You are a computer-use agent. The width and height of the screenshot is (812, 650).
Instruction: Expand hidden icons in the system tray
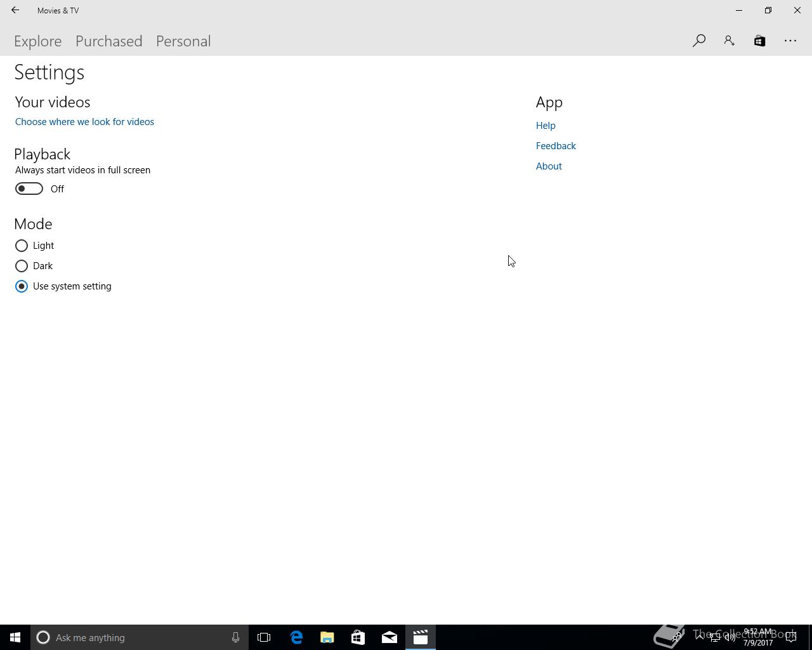coord(698,637)
